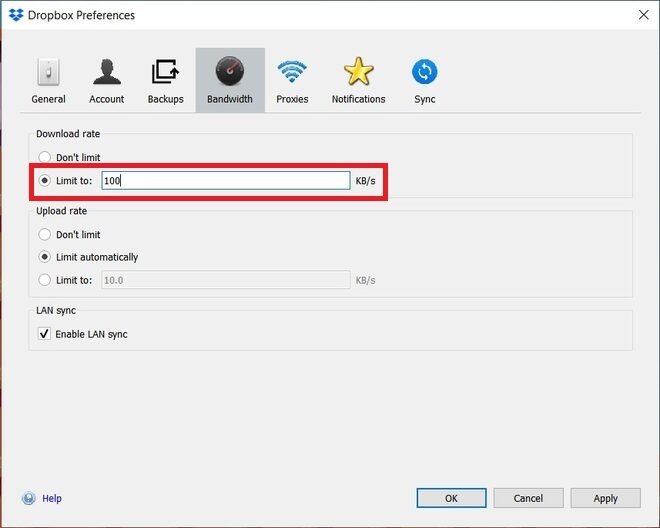Click the Dropbox Preferences title text
Viewport: 660px width, 528px height.
click(81, 16)
